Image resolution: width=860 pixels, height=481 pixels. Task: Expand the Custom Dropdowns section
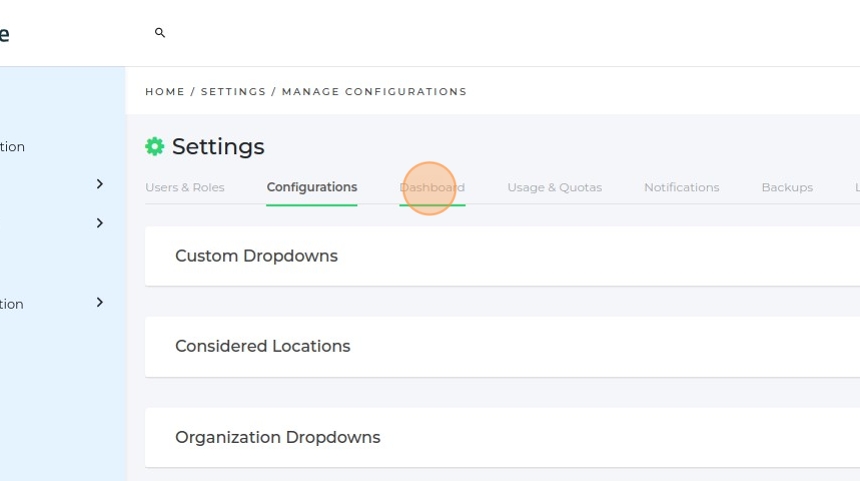pos(256,256)
